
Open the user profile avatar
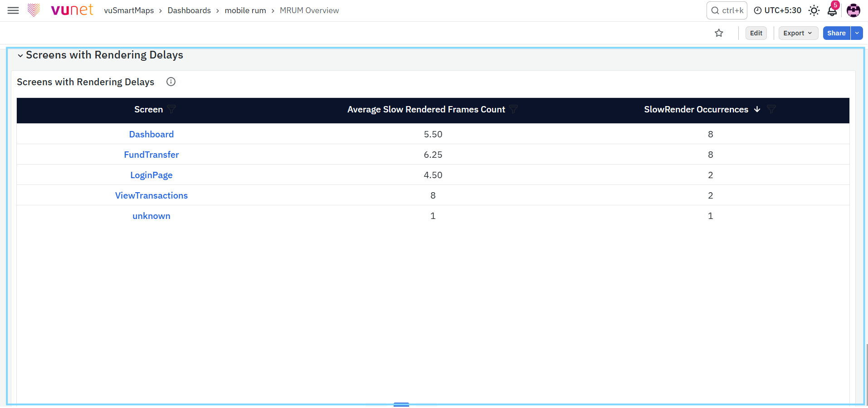853,10
